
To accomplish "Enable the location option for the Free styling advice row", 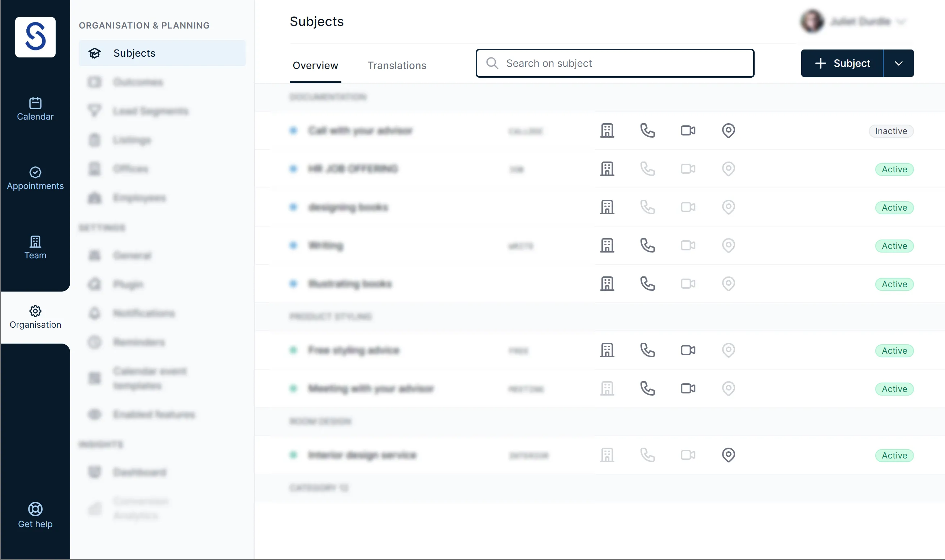I will 728,350.
